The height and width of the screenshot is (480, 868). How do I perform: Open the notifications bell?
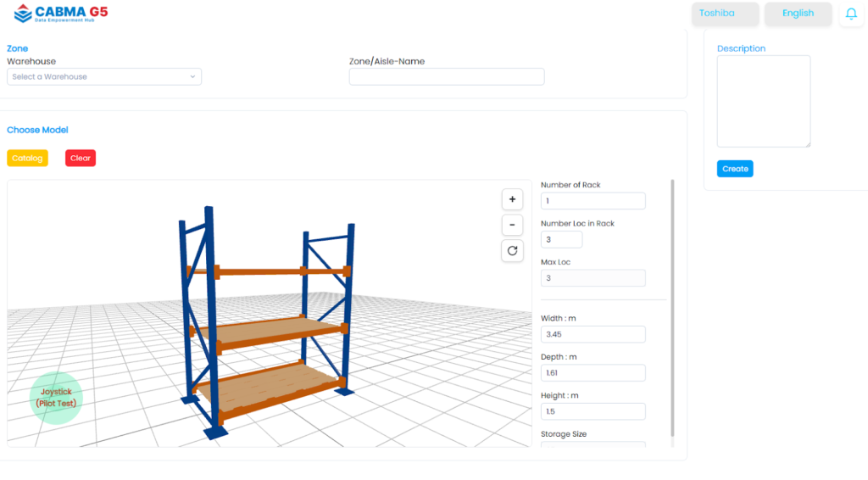tap(851, 14)
